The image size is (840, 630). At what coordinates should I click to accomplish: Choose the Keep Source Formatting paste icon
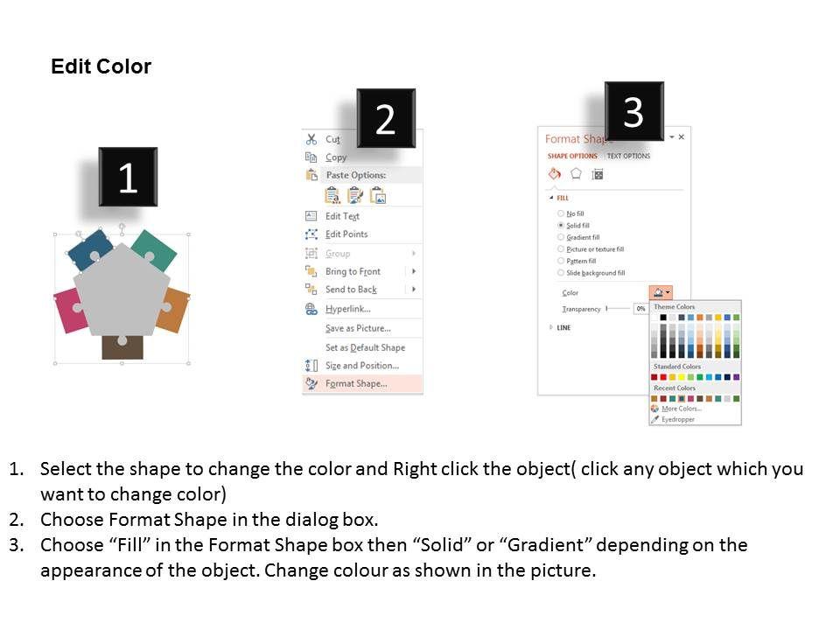[332, 195]
